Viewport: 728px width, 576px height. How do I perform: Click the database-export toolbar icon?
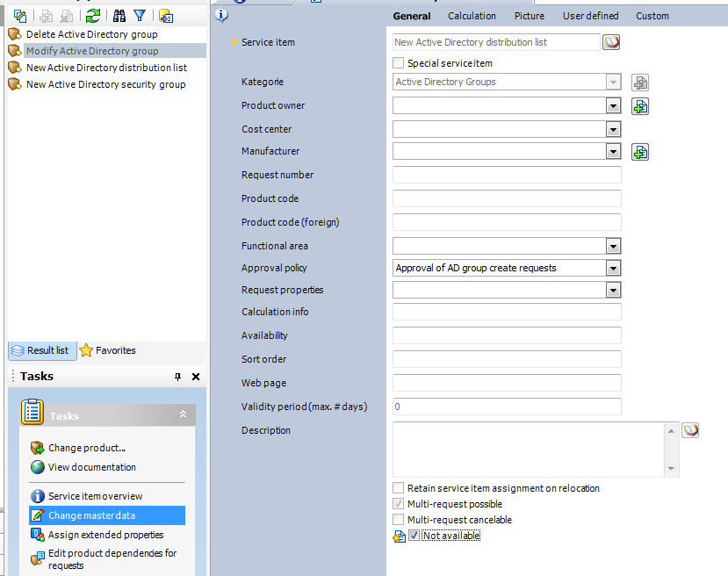(x=166, y=17)
